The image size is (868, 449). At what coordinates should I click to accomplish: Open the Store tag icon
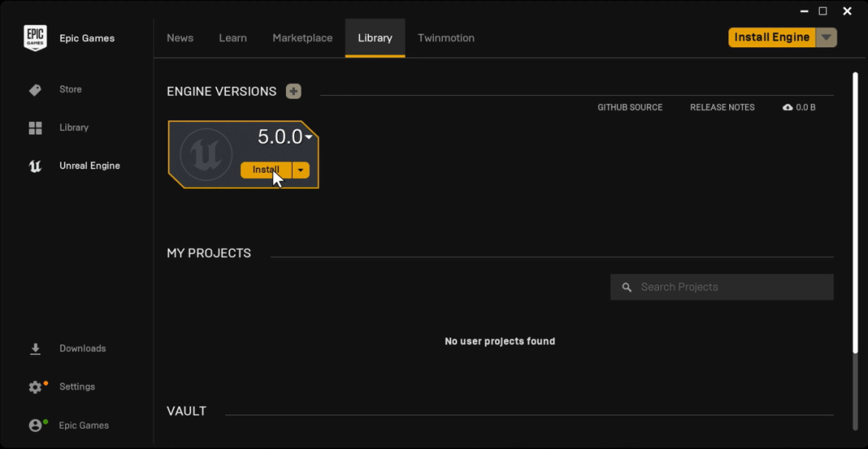tap(35, 90)
